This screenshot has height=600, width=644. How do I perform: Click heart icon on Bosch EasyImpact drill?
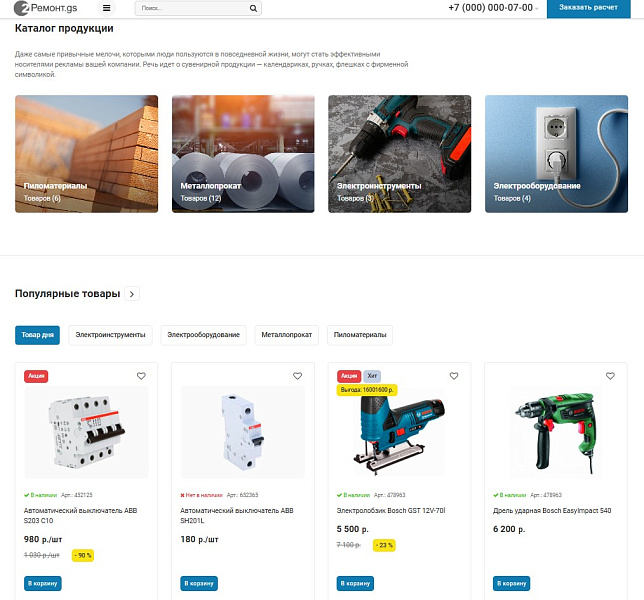click(x=610, y=376)
